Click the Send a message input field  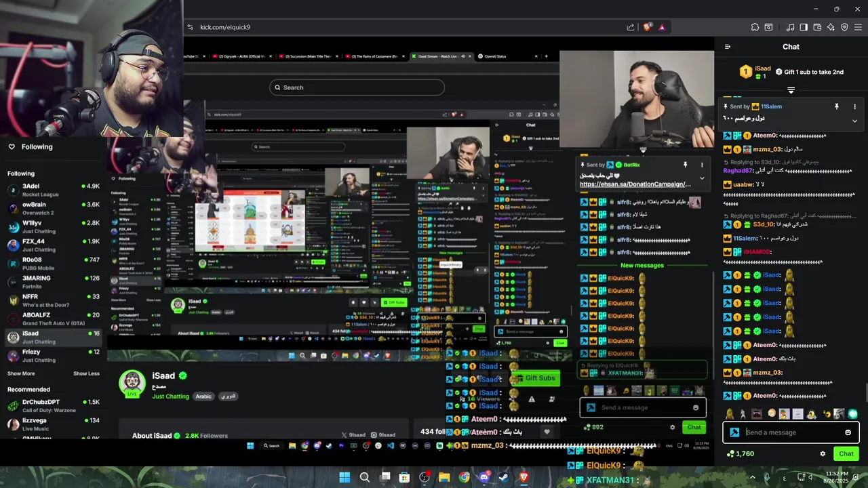792,432
